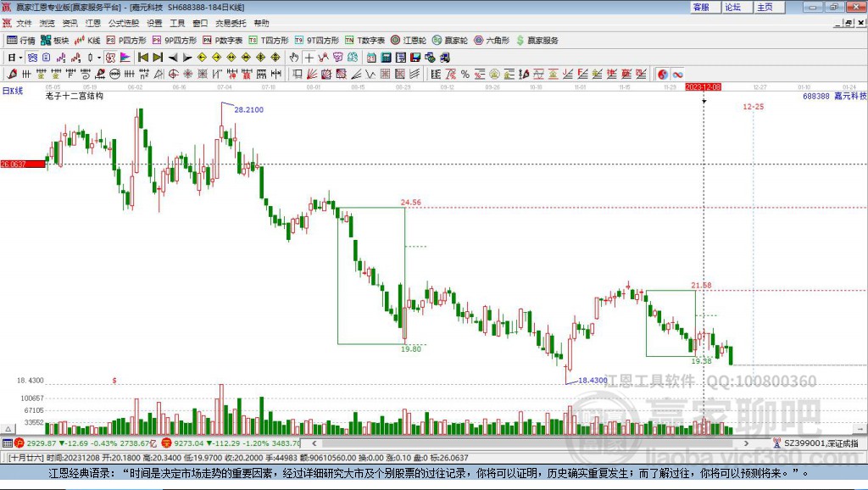Select the red pencil drawing tool
This screenshot has height=490, width=868.
pyautogui.click(x=12, y=75)
